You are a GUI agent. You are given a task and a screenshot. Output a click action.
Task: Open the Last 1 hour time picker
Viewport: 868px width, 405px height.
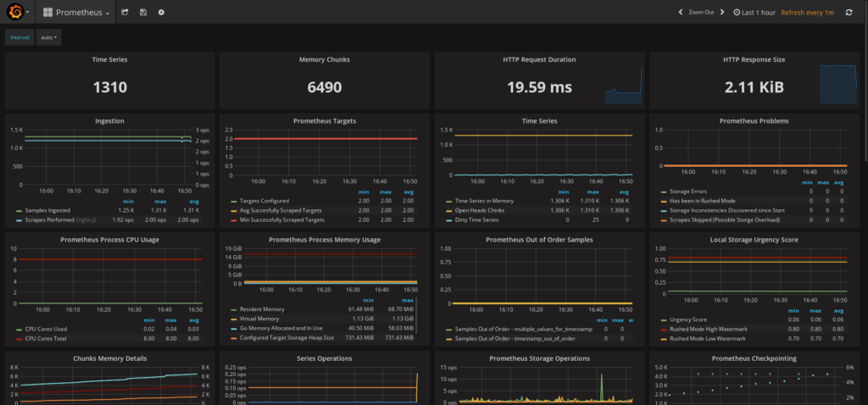tap(754, 12)
